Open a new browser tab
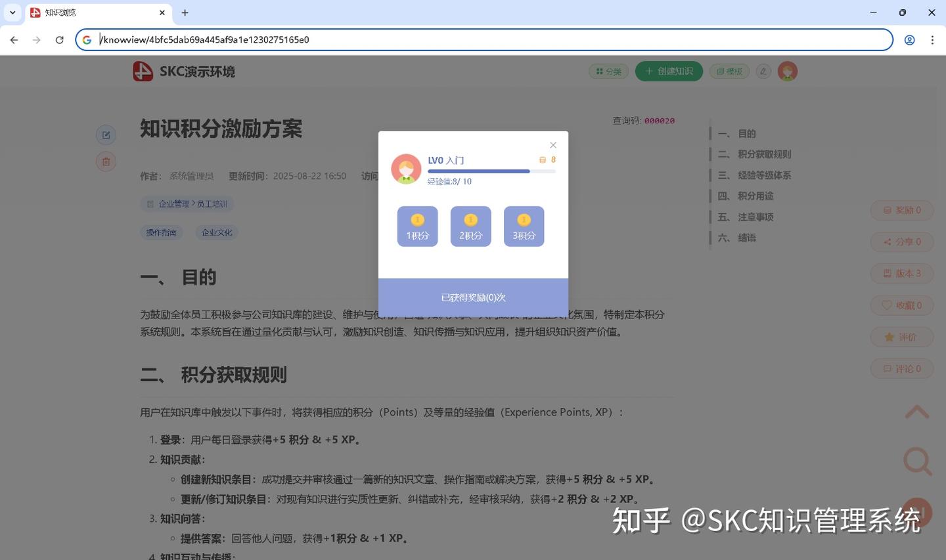 (x=185, y=12)
